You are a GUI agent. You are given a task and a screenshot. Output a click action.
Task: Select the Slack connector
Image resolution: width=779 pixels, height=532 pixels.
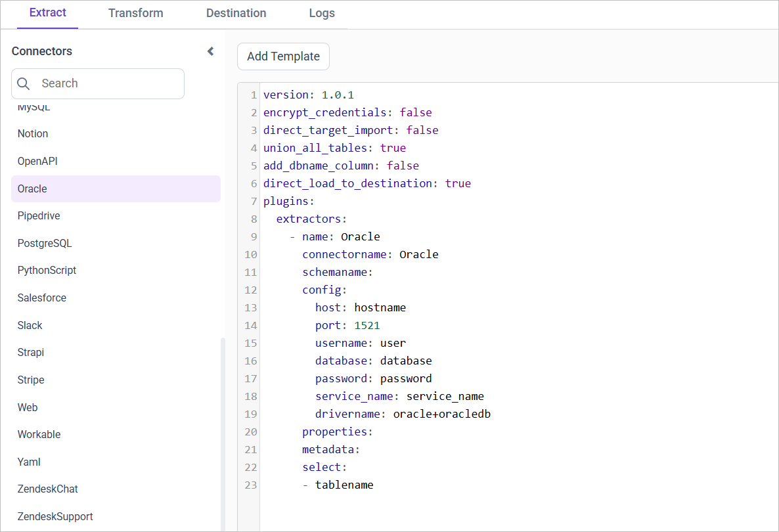[x=30, y=325]
